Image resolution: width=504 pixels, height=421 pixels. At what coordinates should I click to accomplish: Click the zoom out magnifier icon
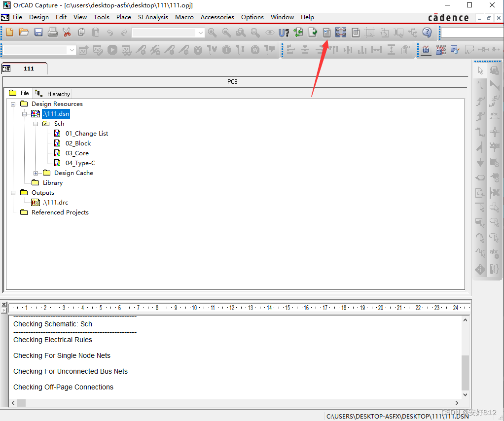coord(227,32)
